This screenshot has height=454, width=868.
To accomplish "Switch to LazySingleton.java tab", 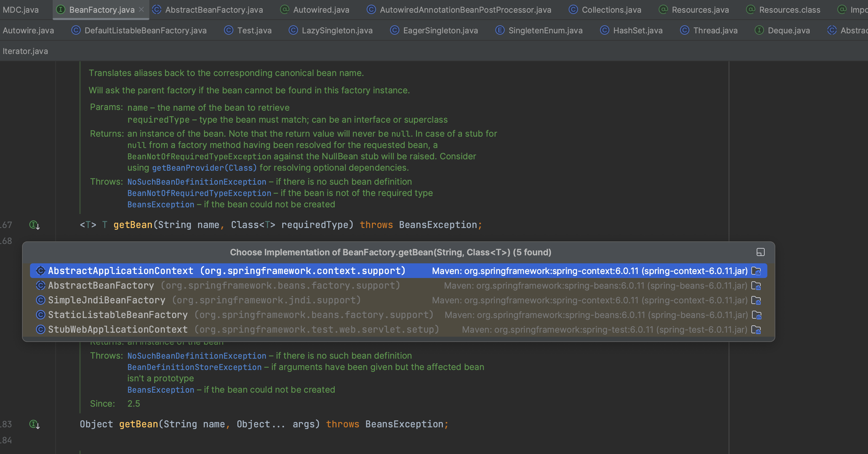I will click(x=331, y=30).
